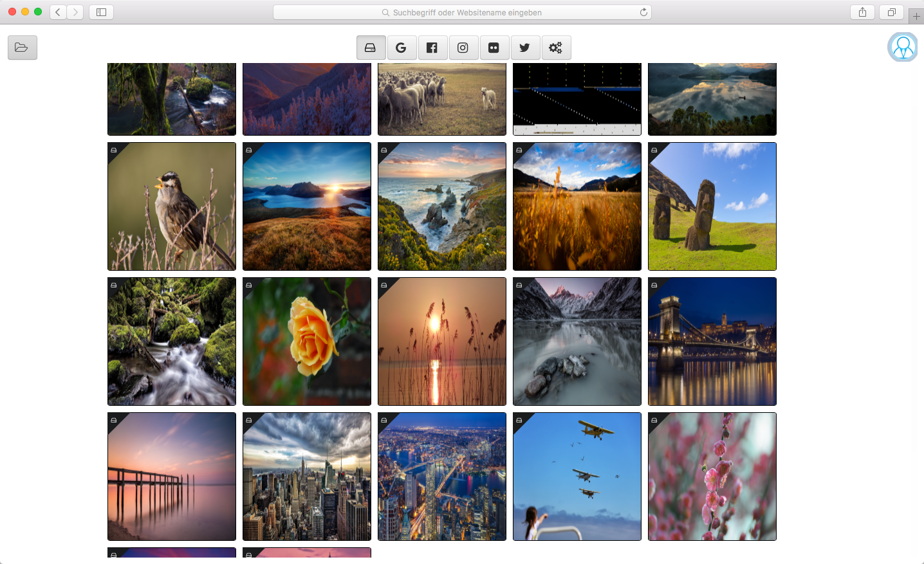Open the night city aerial photo
Image resolution: width=924 pixels, height=564 pixels.
point(442,477)
